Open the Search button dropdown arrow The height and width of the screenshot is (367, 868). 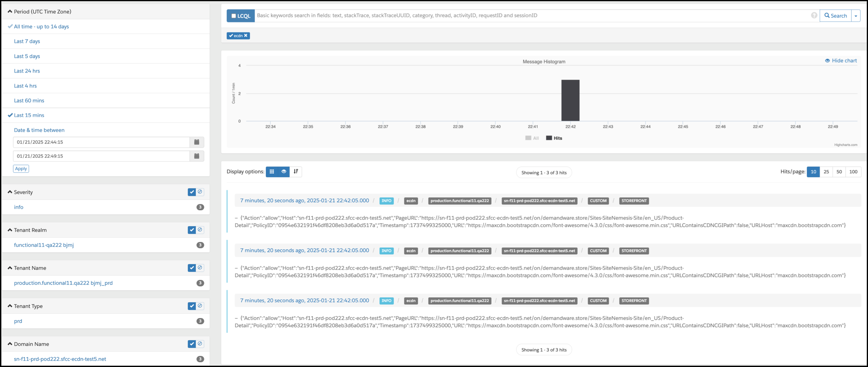(x=856, y=16)
